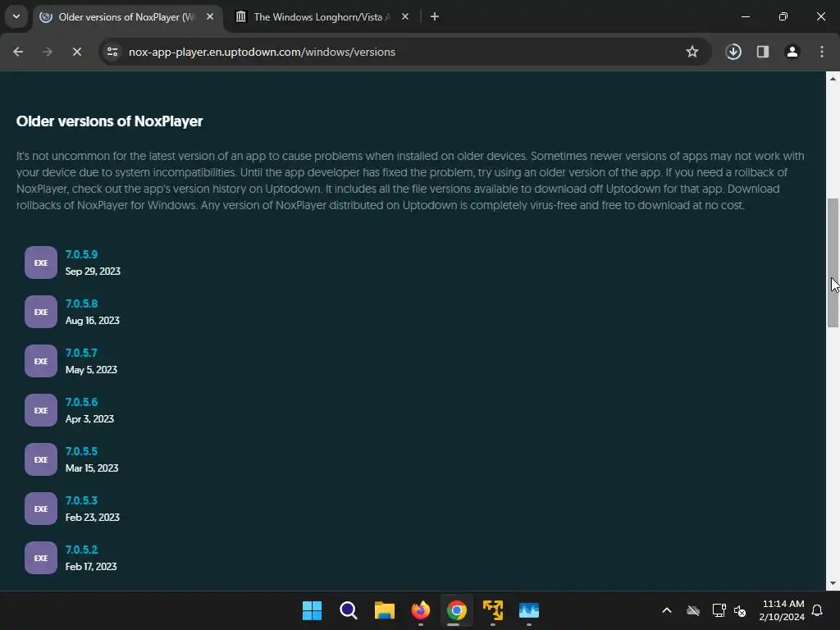The image size is (840, 630).
Task: Switch to The Windows Longhorn/Vista tab
Action: [322, 17]
